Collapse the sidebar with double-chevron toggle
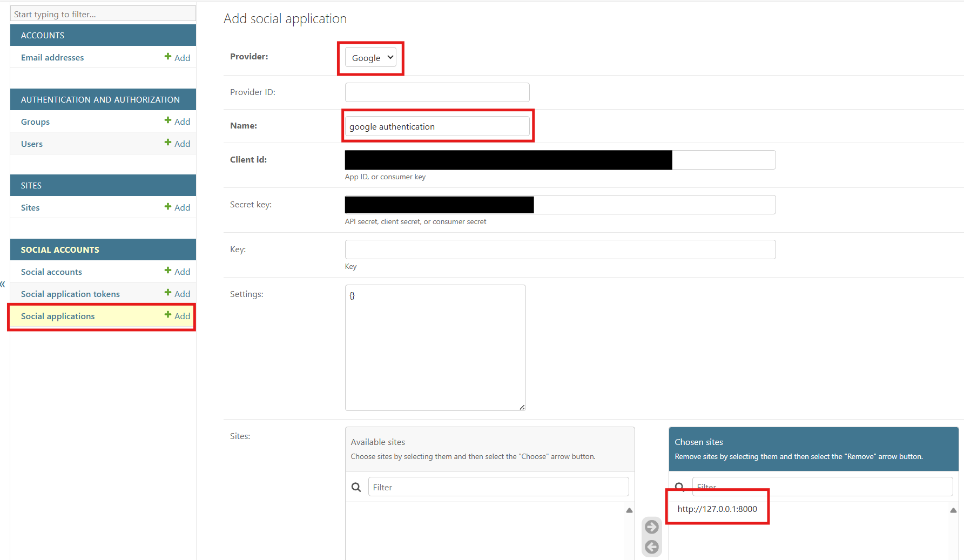The image size is (964, 560). point(3,284)
